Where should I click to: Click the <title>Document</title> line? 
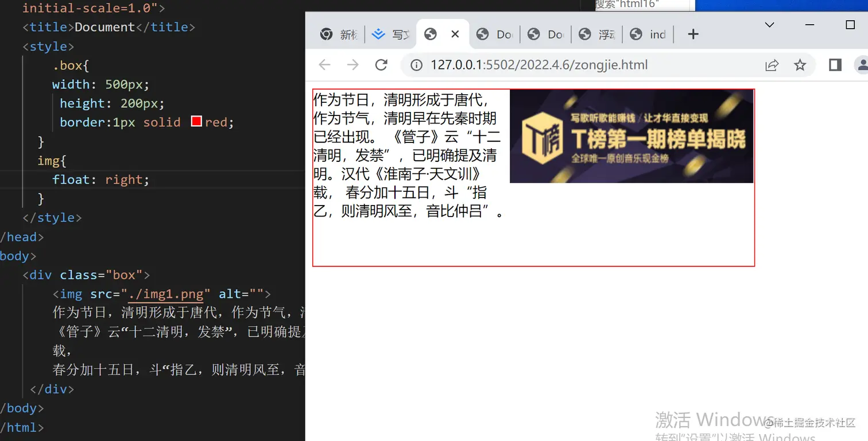[x=108, y=27]
